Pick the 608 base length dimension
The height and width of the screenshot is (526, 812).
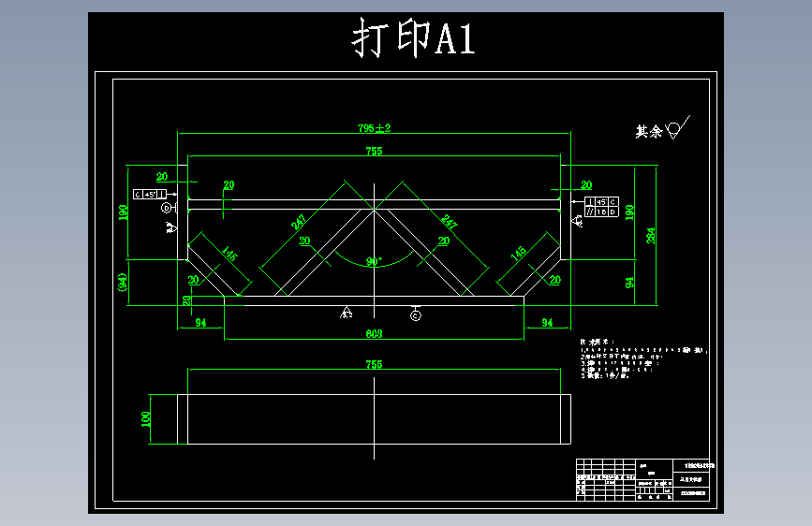[x=374, y=334]
